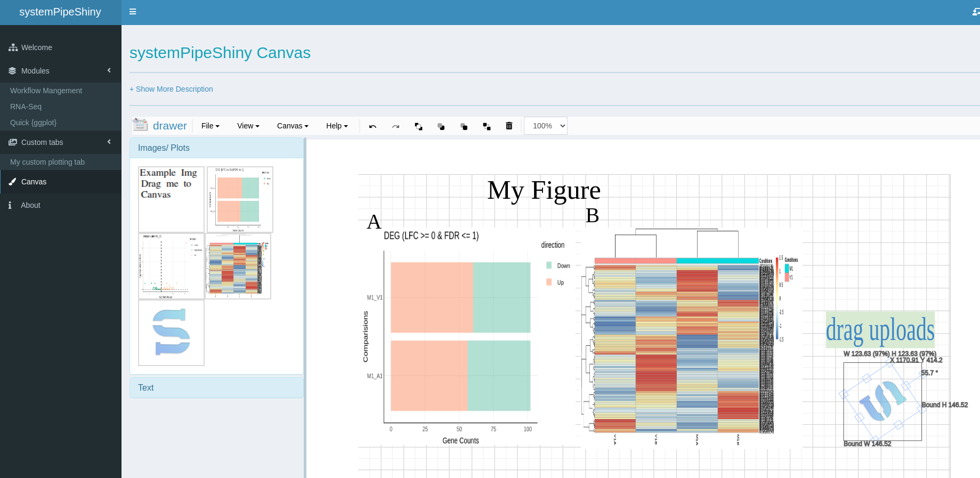Collapse the Custom tabs chevron
The image size is (980, 478).
tap(109, 142)
